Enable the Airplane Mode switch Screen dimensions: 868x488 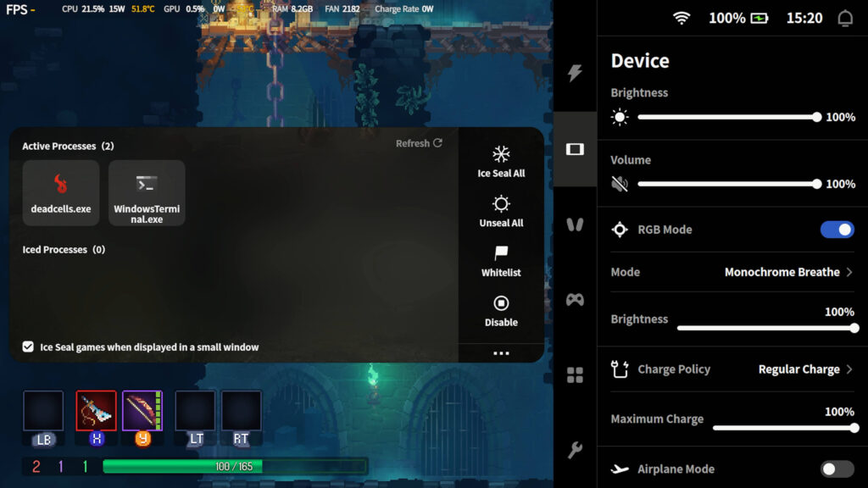click(837, 469)
